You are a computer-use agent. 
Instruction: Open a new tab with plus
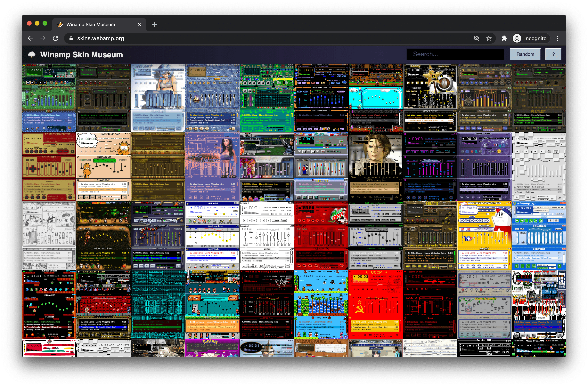(154, 24)
